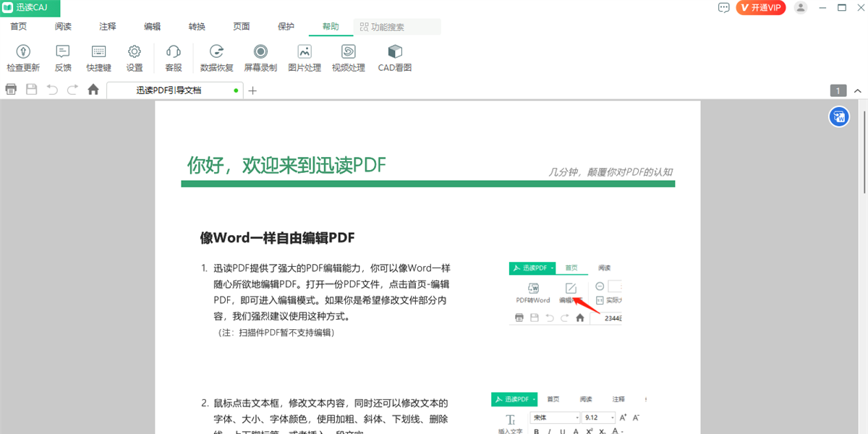Click the page number 1 indicator
The width and height of the screenshot is (868, 434).
[838, 90]
